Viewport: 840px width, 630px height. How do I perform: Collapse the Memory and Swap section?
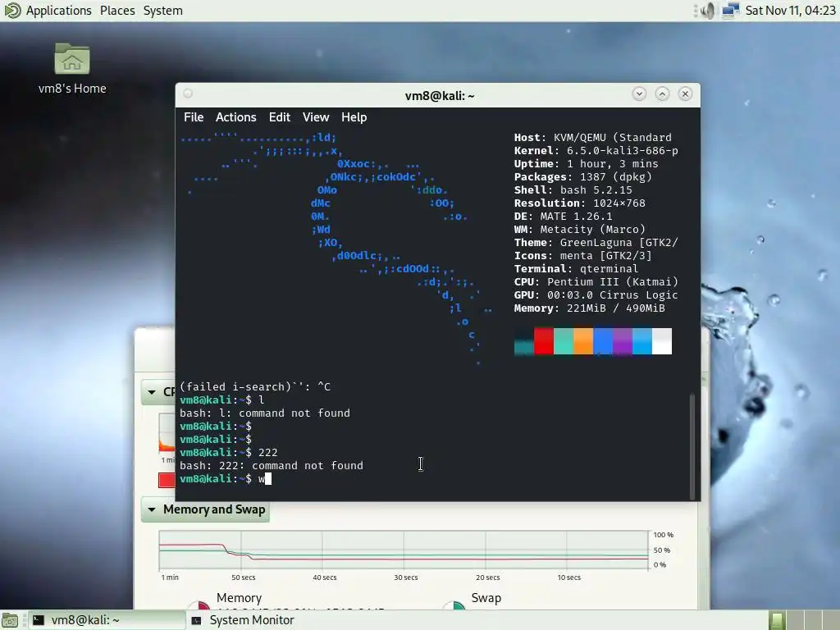[152, 509]
